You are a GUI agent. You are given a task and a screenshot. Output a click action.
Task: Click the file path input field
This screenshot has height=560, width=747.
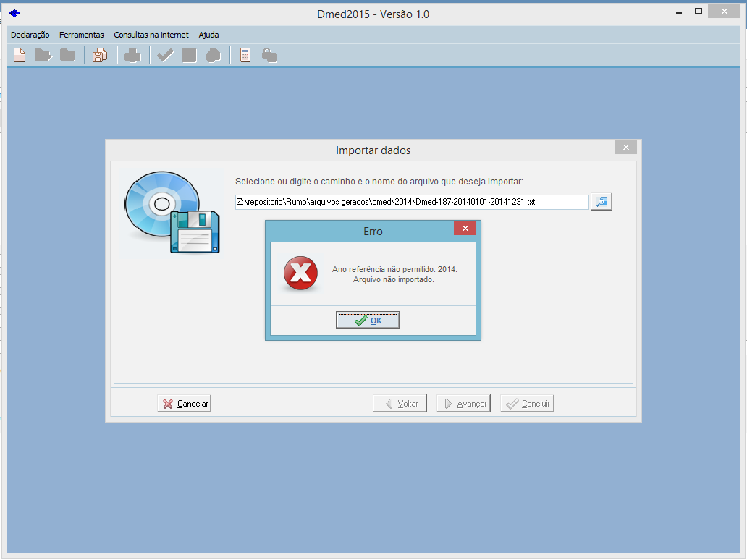tap(412, 202)
